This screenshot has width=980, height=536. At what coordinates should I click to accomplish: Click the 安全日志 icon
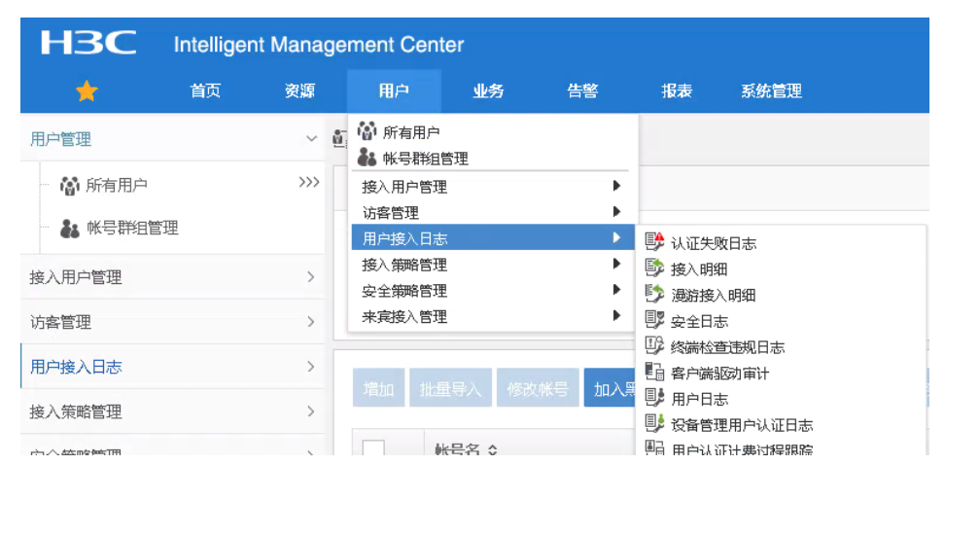[655, 321]
